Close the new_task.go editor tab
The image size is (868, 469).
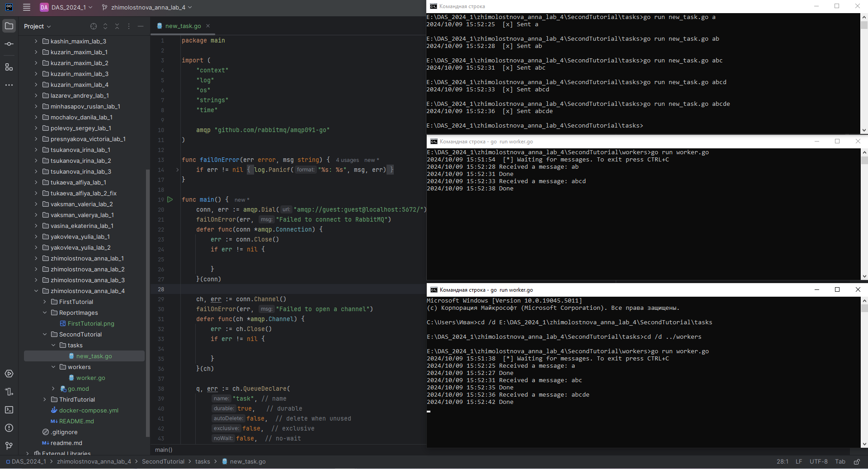(208, 26)
